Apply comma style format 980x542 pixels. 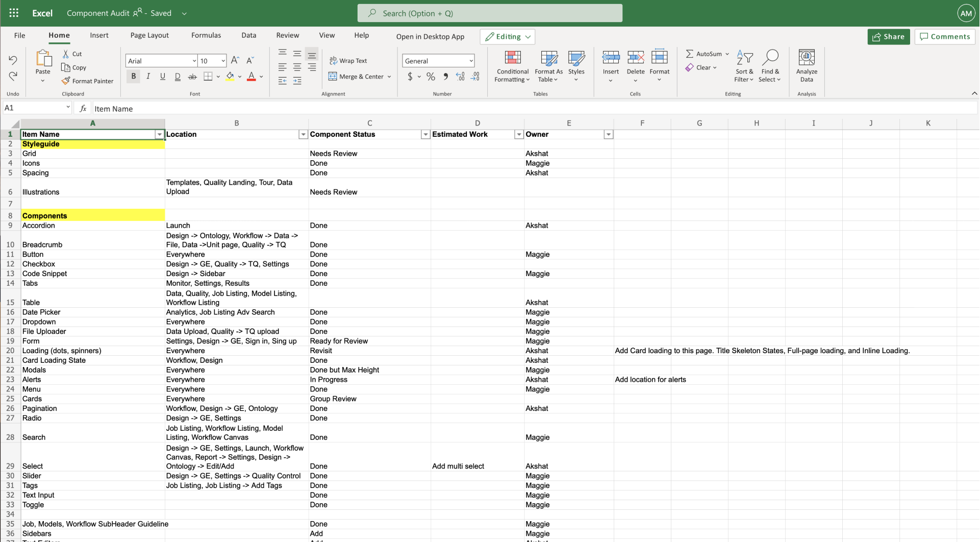446,77
